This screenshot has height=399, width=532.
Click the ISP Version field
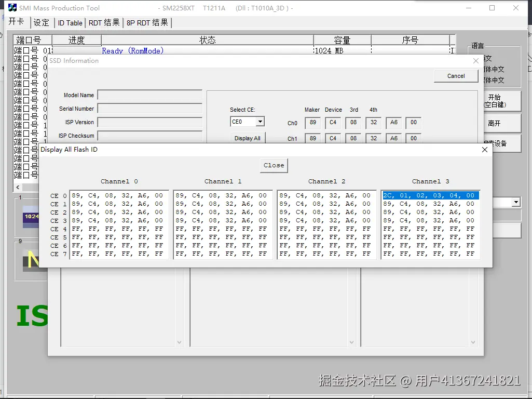[x=149, y=122]
